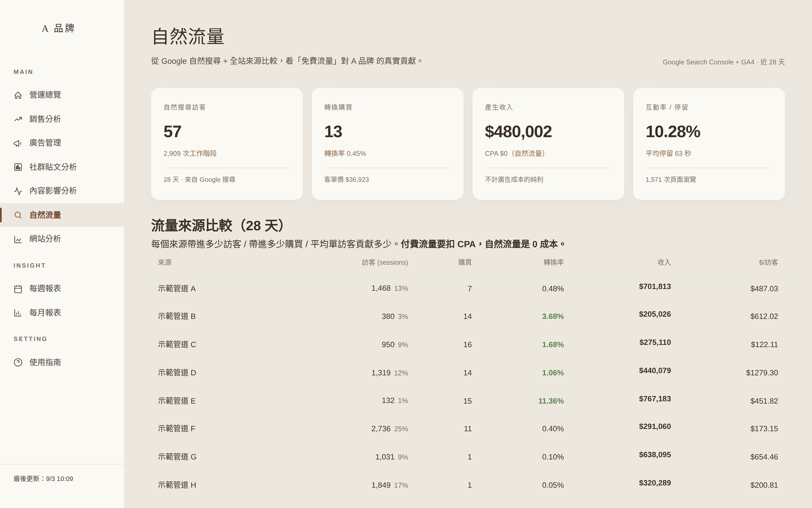Click the megaphone icon beside 廣告管理

[18, 143]
